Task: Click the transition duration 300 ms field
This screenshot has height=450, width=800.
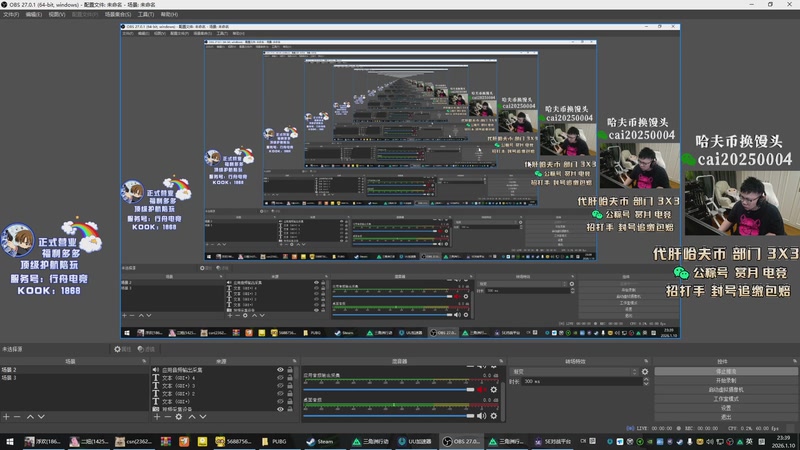Action: (x=582, y=382)
